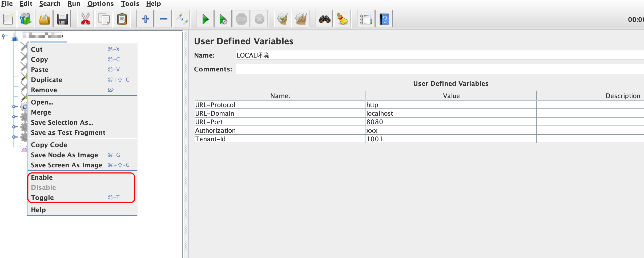Choose Merge from the context menu
The width and height of the screenshot is (644, 258).
[82, 112]
